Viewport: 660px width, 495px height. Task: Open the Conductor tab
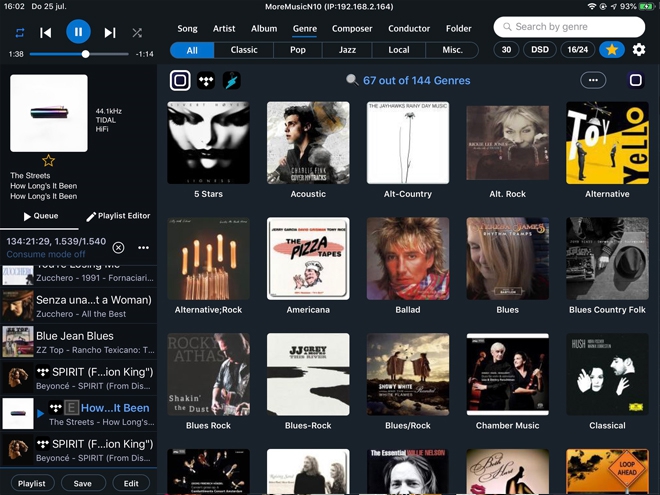click(x=409, y=29)
